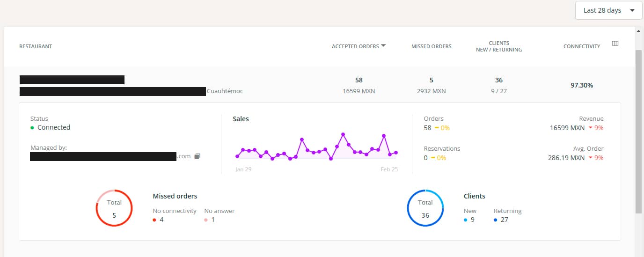Click the Missed orders heading
This screenshot has height=257, width=644.
[x=175, y=196]
